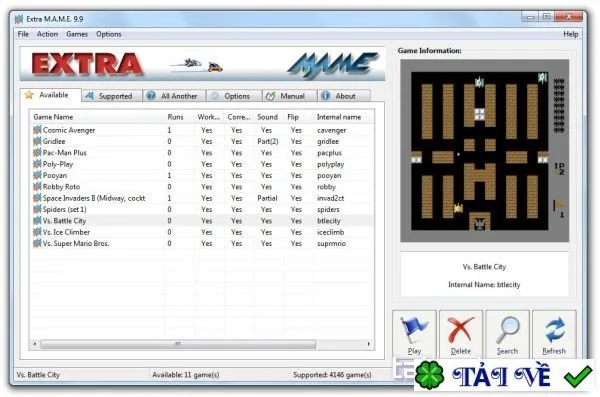Screen dimensions: 600x397
Task: Click the game icon beside Cosmic Avenger
Action: tap(37, 130)
